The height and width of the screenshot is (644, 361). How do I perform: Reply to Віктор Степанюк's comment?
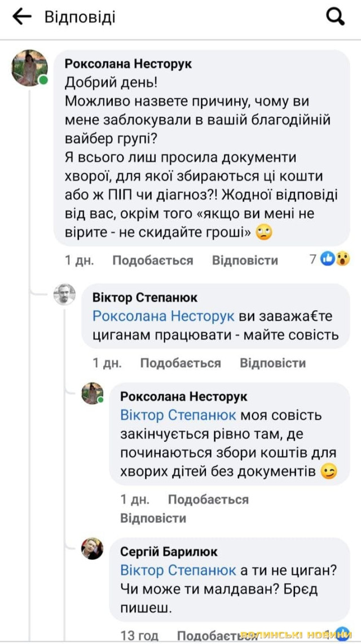272,363
